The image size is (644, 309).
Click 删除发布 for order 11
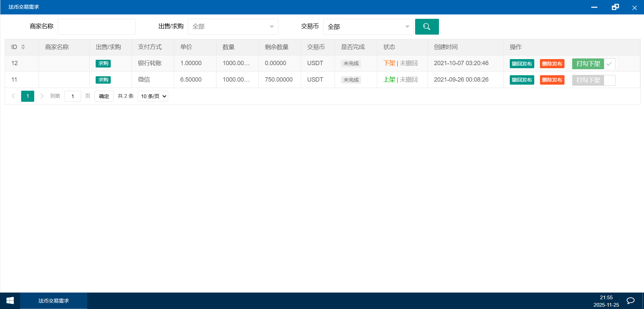tap(552, 80)
